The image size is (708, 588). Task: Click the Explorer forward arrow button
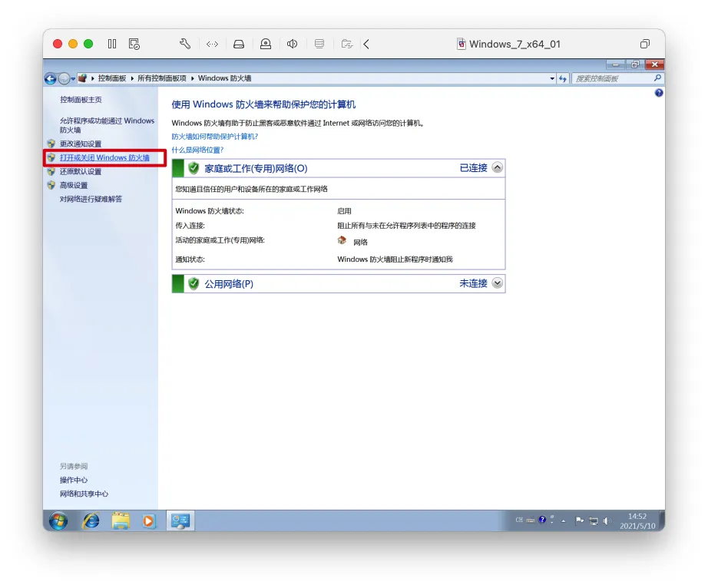pyautogui.click(x=64, y=78)
